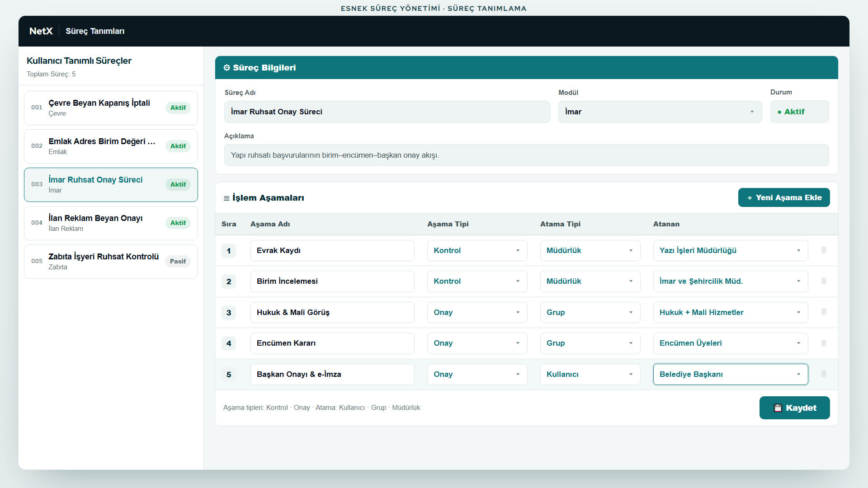The image size is (868, 488).
Task: Click the Toplam Süreç: 5 count text
Action: pos(51,74)
